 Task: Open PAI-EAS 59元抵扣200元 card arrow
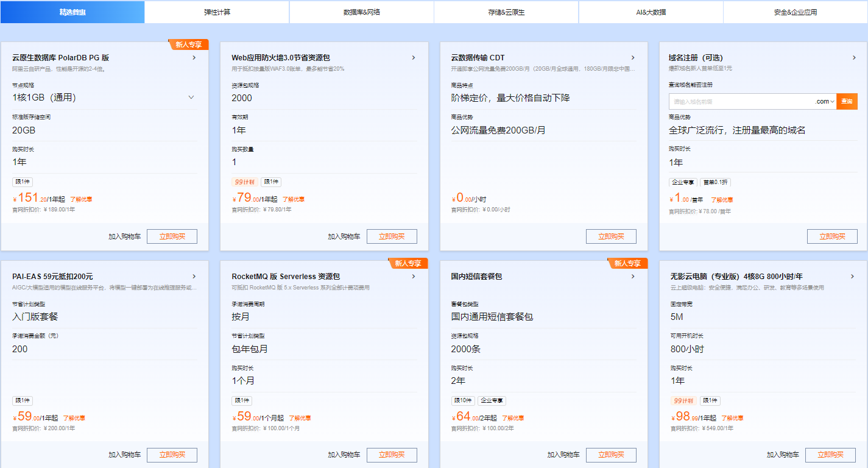194,277
